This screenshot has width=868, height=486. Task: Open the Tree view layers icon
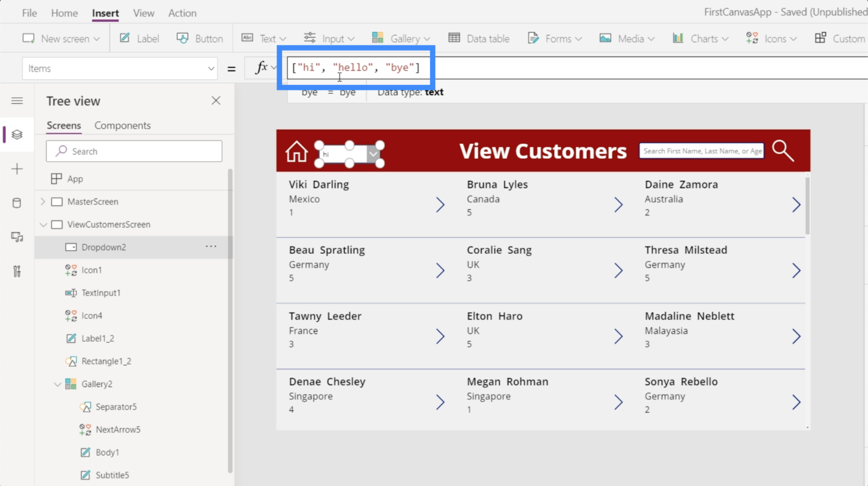point(17,134)
